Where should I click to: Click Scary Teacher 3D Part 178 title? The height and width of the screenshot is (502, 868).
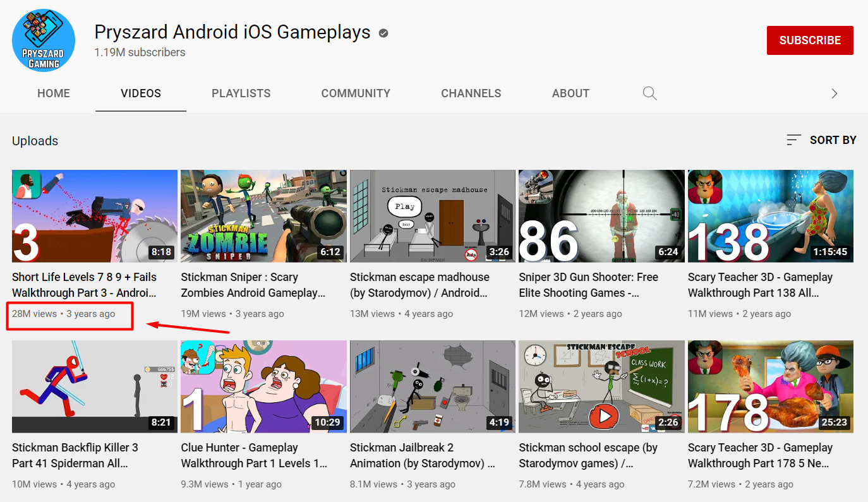click(761, 455)
